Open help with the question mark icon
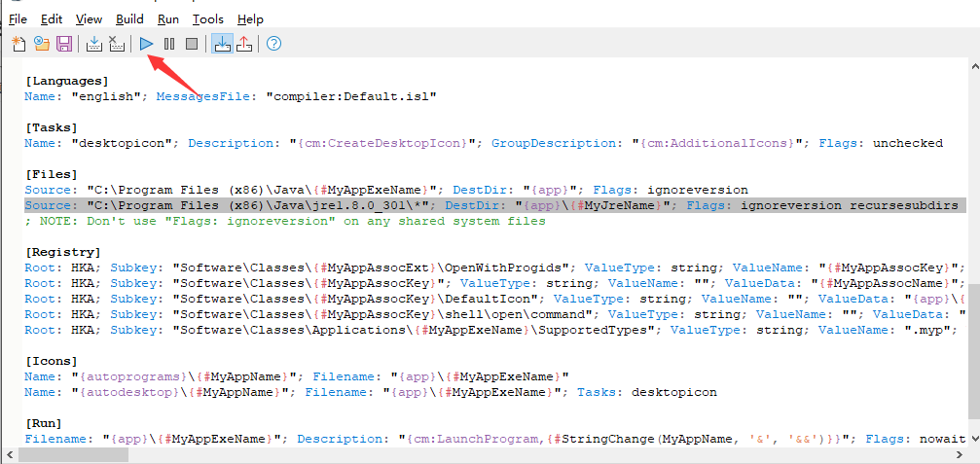The width and height of the screenshot is (980, 464). (273, 44)
